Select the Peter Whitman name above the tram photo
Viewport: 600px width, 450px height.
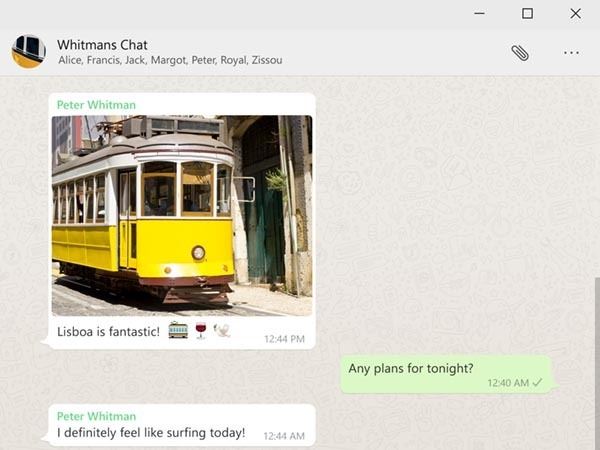click(96, 104)
